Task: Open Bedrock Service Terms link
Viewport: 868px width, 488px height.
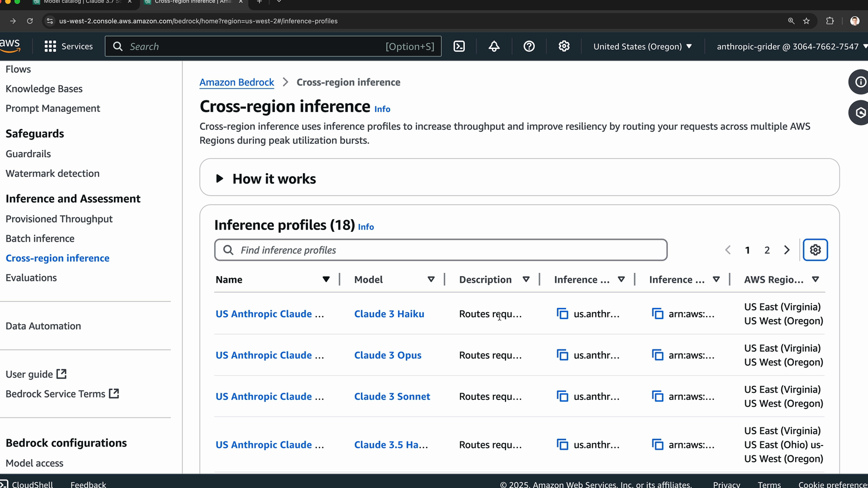Action: [62, 394]
